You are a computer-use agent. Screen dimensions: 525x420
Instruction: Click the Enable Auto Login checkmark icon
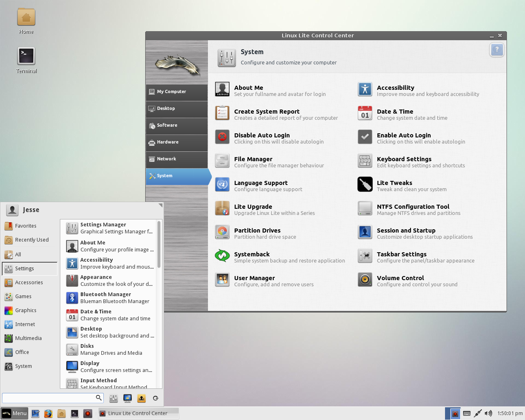(x=365, y=137)
